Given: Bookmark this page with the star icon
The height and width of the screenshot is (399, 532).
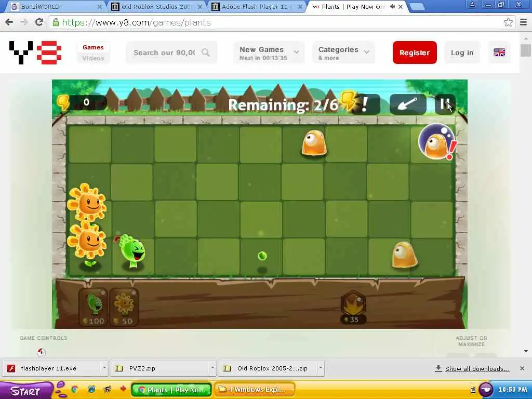Looking at the screenshot, I should (x=508, y=22).
